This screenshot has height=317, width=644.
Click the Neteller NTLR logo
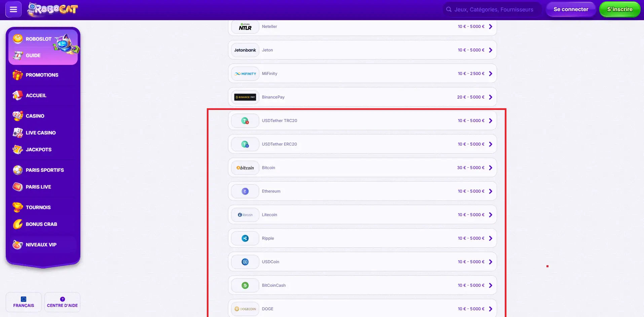pos(245,27)
